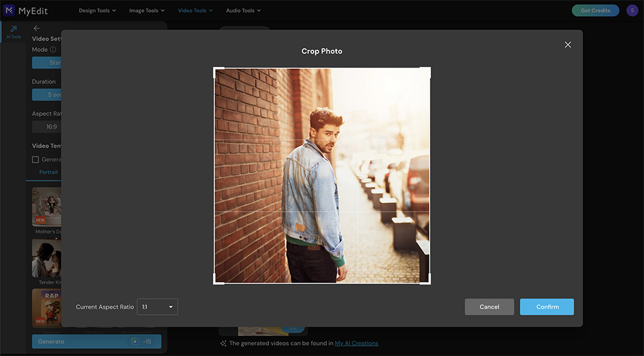Click the Current Aspect Ratio label
Viewport: 644px width, 356px height.
click(105, 306)
